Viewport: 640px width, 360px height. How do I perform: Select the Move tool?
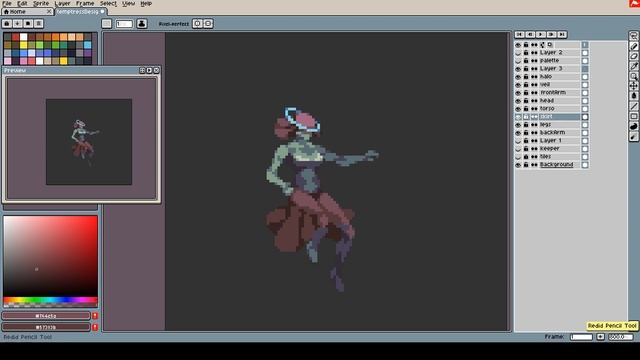click(633, 86)
